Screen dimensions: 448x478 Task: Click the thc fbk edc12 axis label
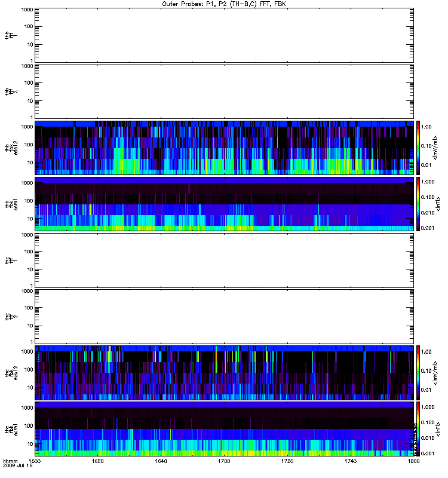[x=11, y=373]
